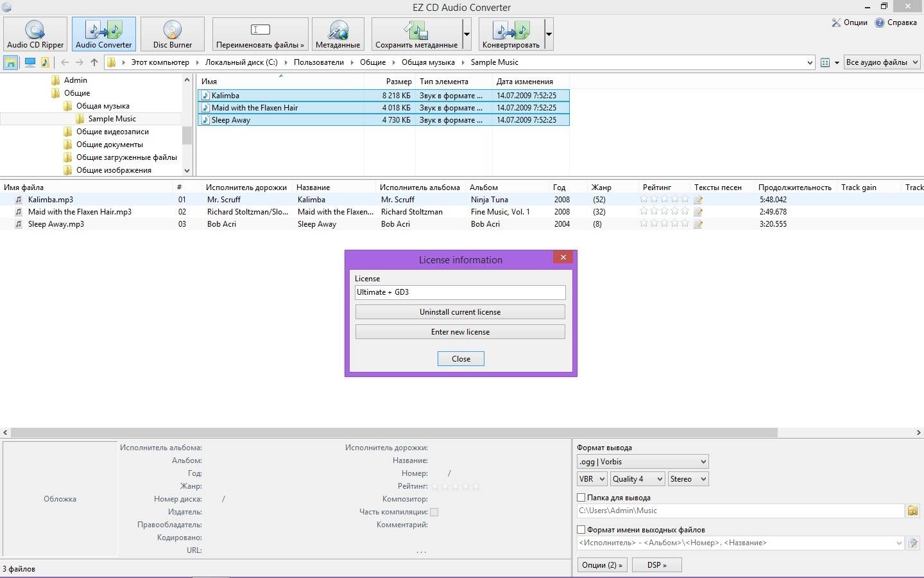Browse for output folder icon
This screenshot has width=924, height=578.
click(912, 511)
